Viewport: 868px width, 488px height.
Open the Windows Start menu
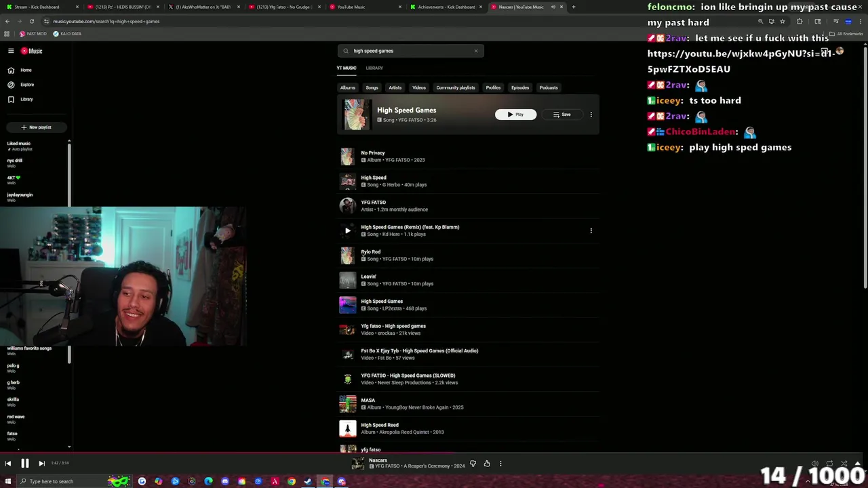(x=8, y=482)
